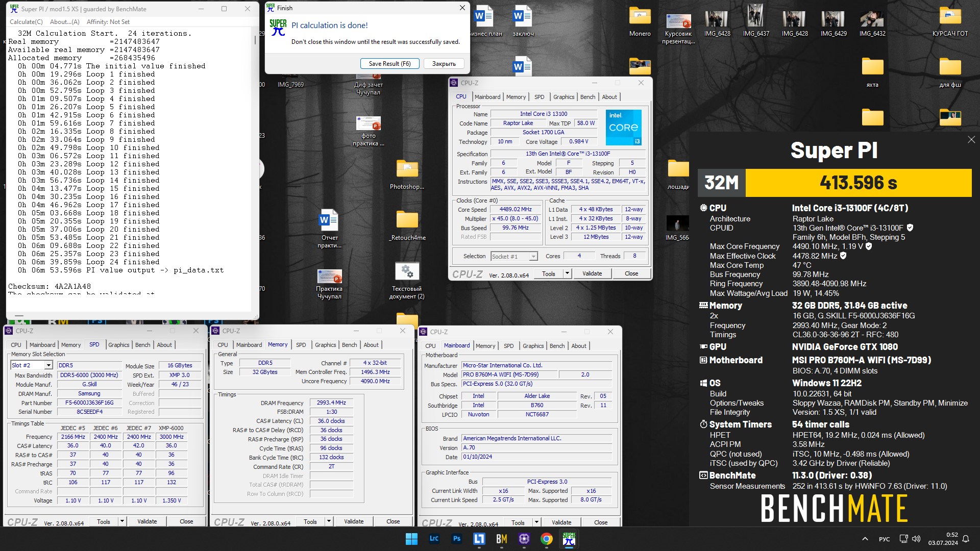This screenshot has height=551, width=980.
Task: Open the Курсовик презентац... file icon
Action: [678, 28]
